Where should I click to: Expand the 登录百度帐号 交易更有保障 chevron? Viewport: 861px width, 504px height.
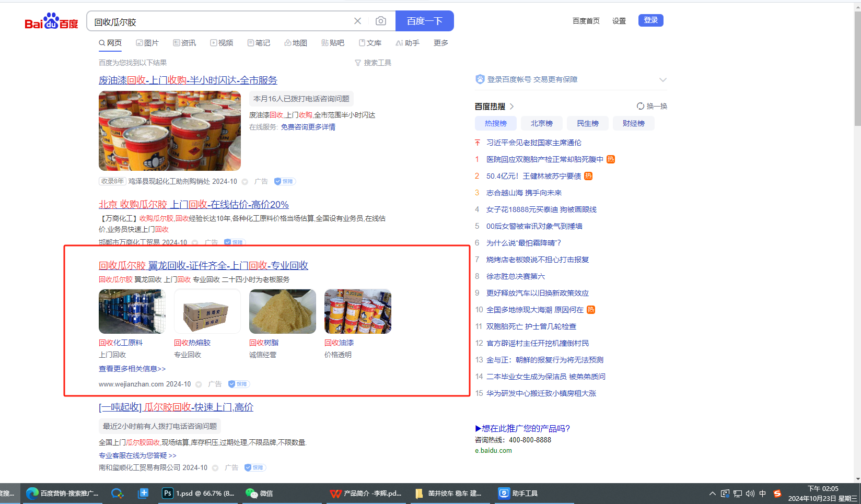[x=662, y=80]
